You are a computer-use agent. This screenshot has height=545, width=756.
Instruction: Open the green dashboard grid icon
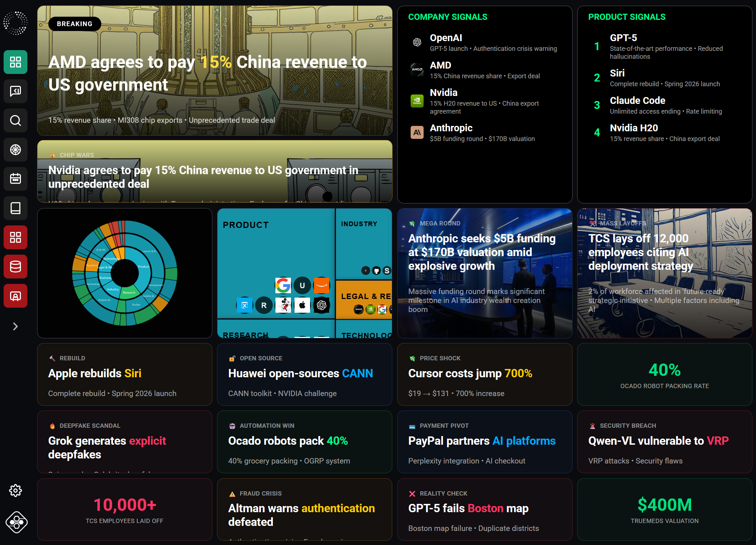(16, 62)
